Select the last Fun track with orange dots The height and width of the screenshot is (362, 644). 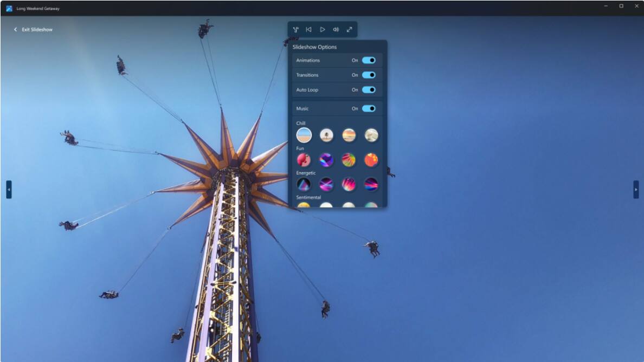tap(371, 160)
